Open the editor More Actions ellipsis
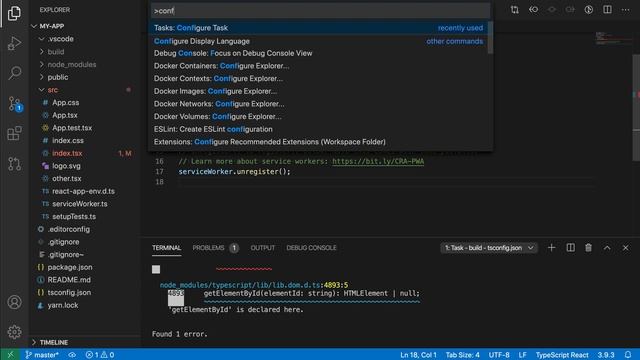The image size is (640, 360). coord(625,10)
